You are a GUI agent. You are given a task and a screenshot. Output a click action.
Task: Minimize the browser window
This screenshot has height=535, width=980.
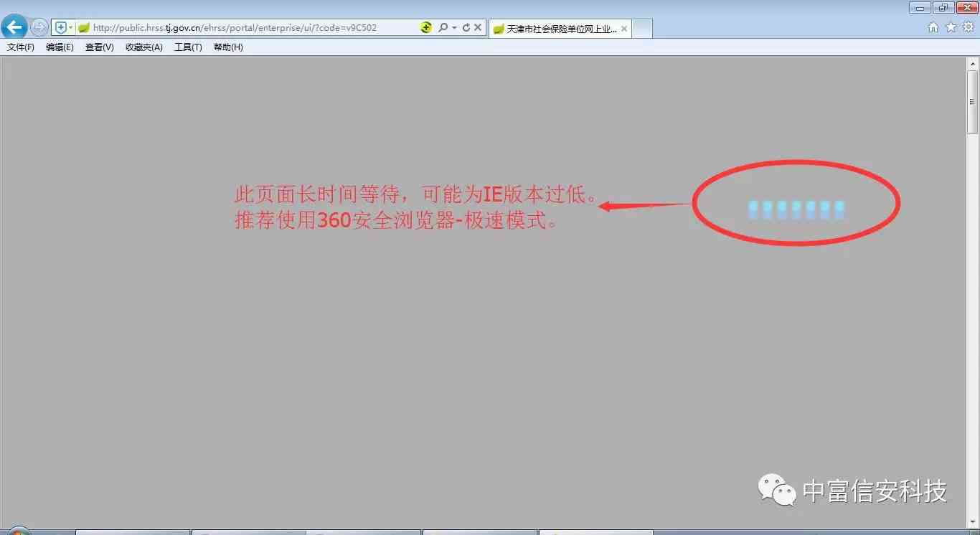(920, 7)
